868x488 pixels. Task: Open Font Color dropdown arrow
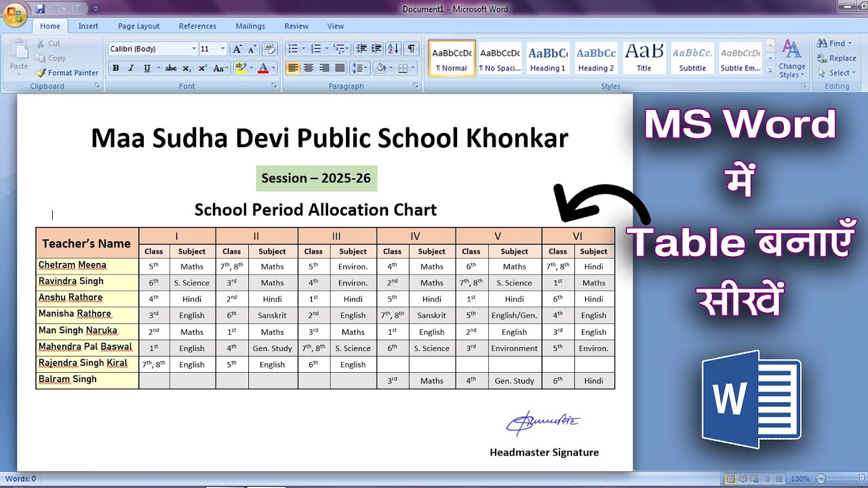pyautogui.click(x=274, y=68)
